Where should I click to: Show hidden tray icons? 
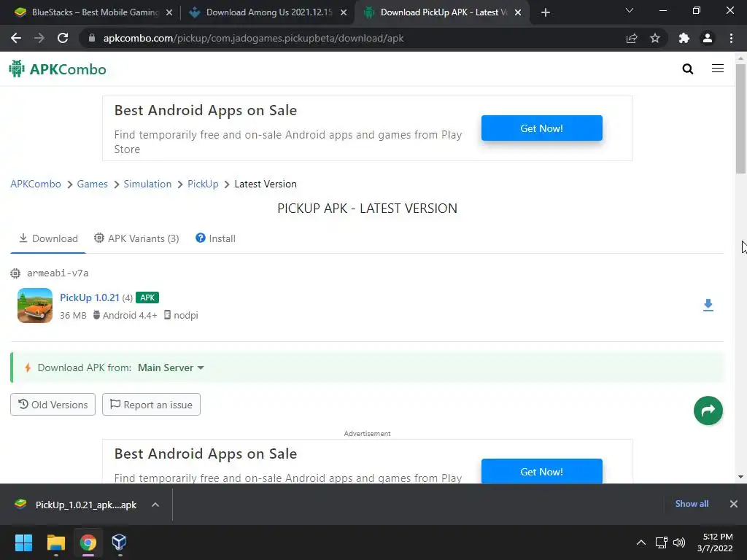click(x=641, y=542)
